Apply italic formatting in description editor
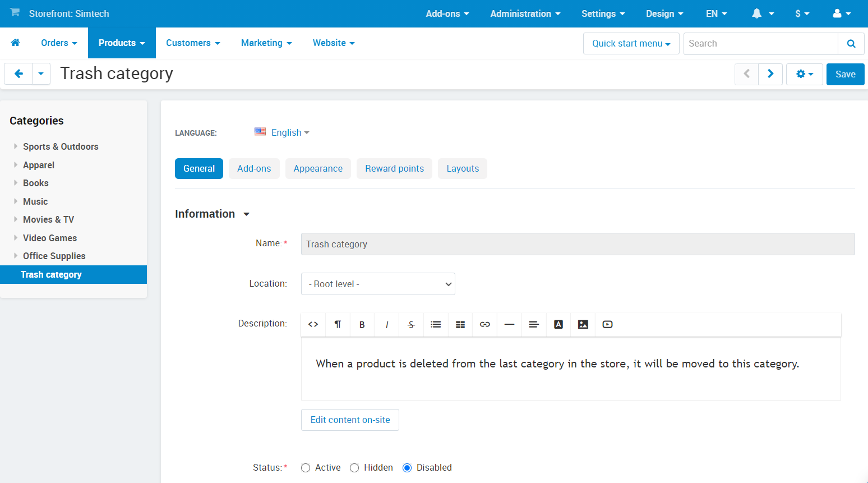 tap(387, 324)
